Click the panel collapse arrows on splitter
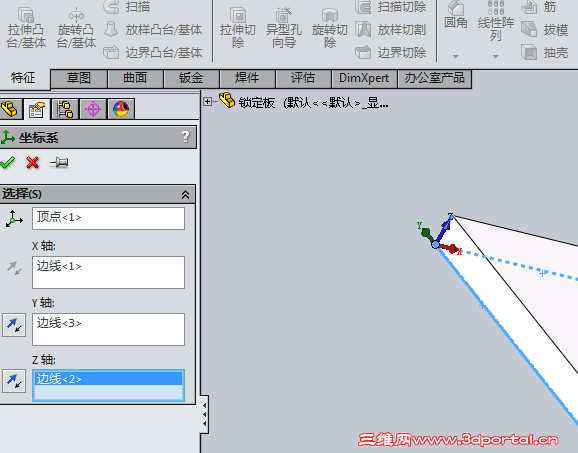 pyautogui.click(x=205, y=415)
